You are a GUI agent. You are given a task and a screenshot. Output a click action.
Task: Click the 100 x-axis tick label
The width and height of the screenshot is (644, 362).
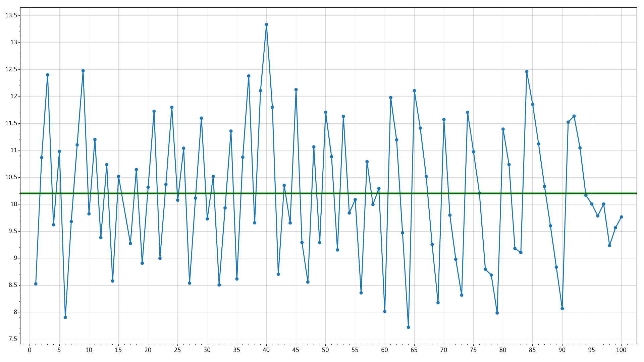621,350
